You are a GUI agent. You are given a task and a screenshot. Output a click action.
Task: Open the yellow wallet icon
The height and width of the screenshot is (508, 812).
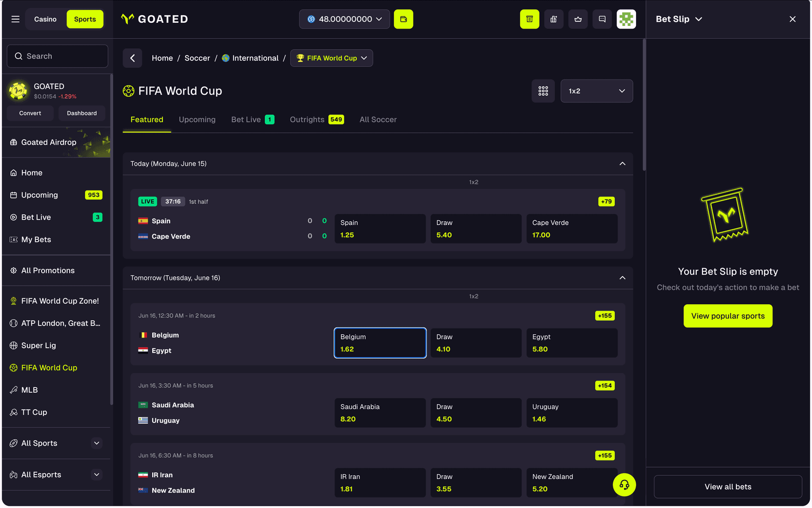click(403, 19)
